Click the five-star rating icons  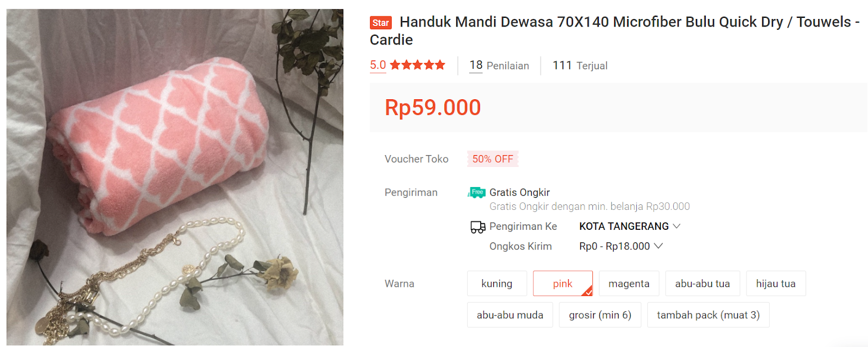[x=418, y=65]
